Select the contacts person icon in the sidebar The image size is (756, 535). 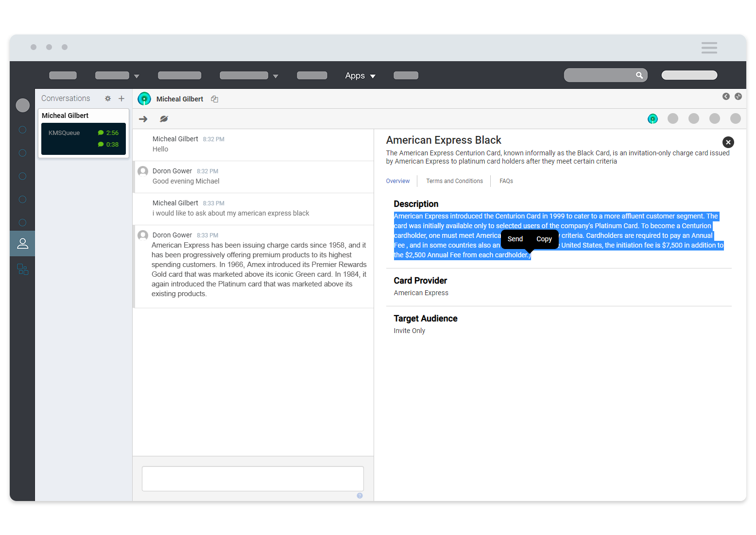(x=22, y=243)
